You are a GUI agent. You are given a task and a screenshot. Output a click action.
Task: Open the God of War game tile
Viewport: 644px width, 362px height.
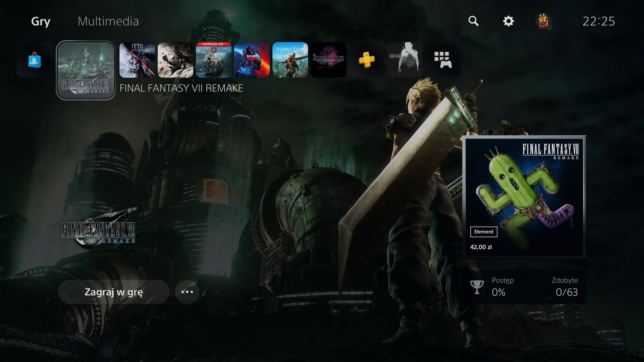tap(214, 60)
